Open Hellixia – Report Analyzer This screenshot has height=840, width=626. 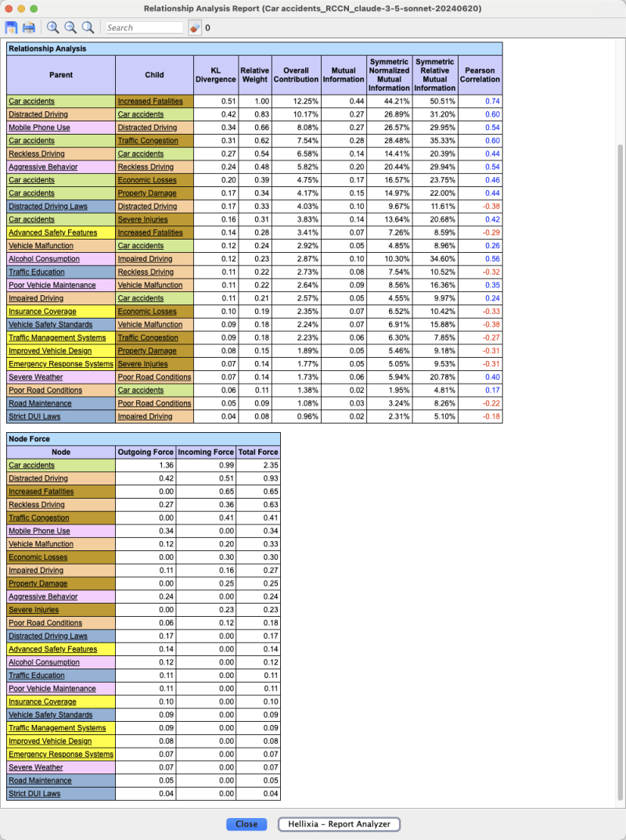339,824
